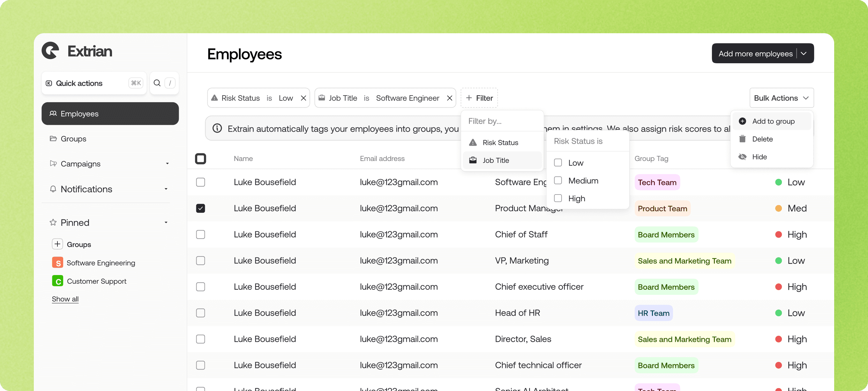Viewport: 868px width, 391px height.
Task: Click the Hide eye-slash icon
Action: (x=742, y=157)
